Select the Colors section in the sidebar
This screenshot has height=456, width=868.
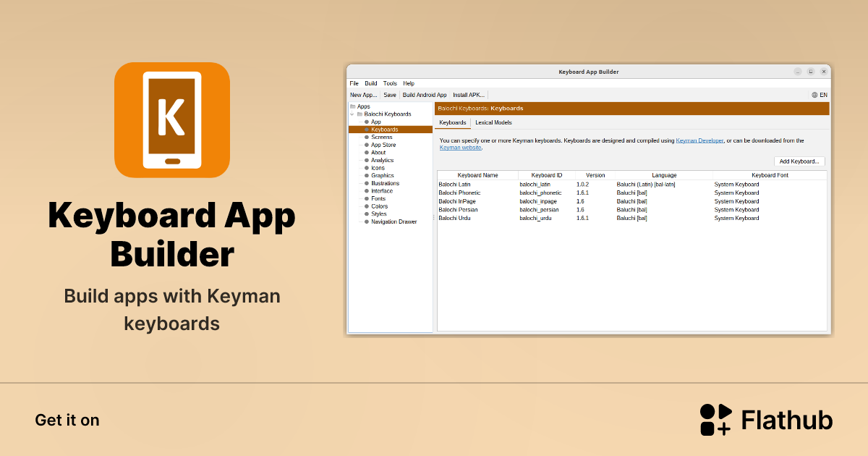pyautogui.click(x=378, y=206)
